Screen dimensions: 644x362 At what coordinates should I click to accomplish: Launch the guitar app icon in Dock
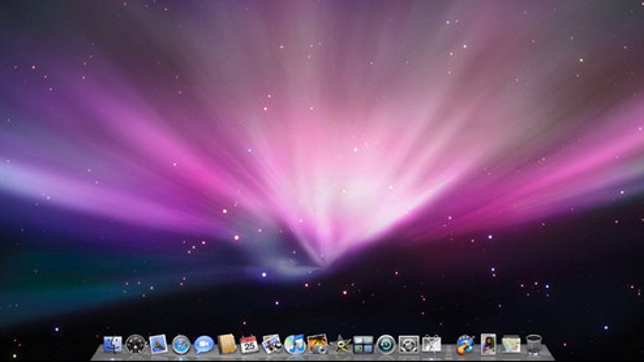point(465,344)
